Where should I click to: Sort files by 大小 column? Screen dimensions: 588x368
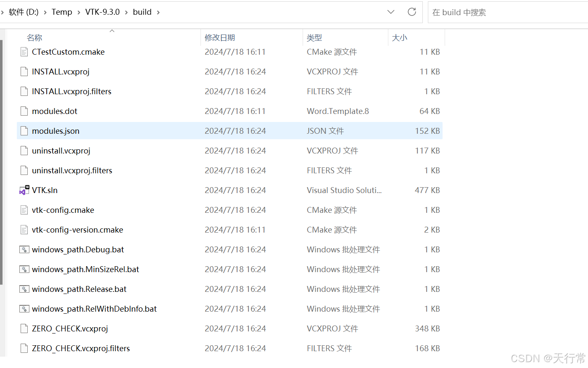(400, 38)
